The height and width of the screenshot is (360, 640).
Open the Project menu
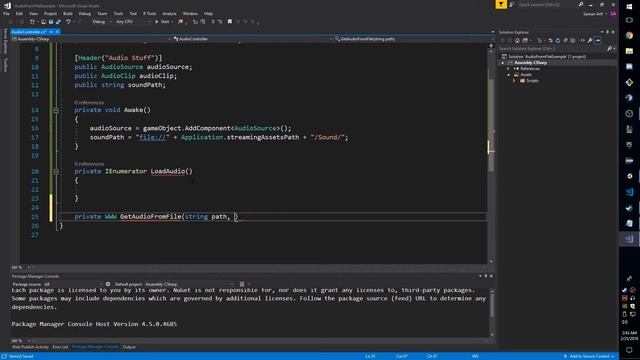click(51, 13)
